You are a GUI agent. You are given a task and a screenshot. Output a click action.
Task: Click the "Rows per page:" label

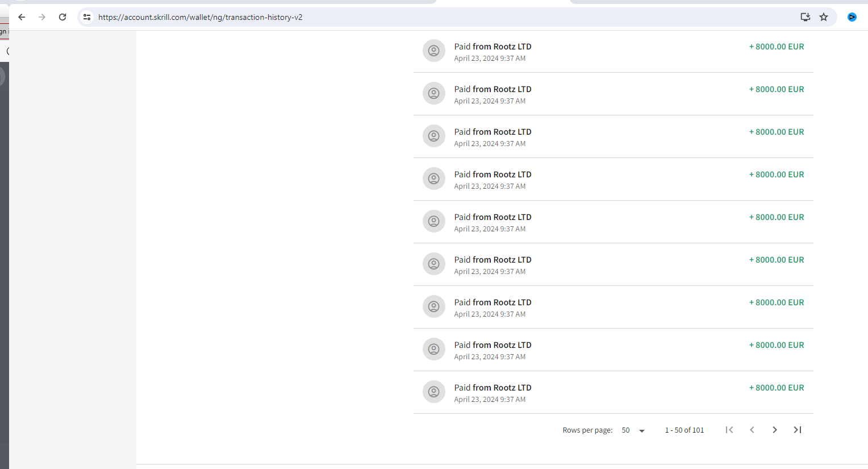[587, 430]
